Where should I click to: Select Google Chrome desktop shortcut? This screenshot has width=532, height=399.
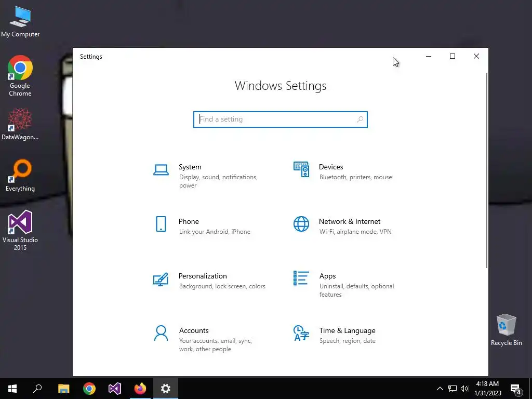20,76
